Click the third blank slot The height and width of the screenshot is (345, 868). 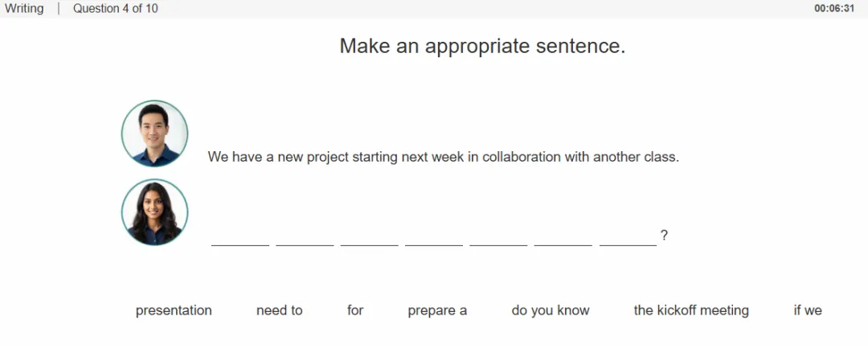click(369, 238)
